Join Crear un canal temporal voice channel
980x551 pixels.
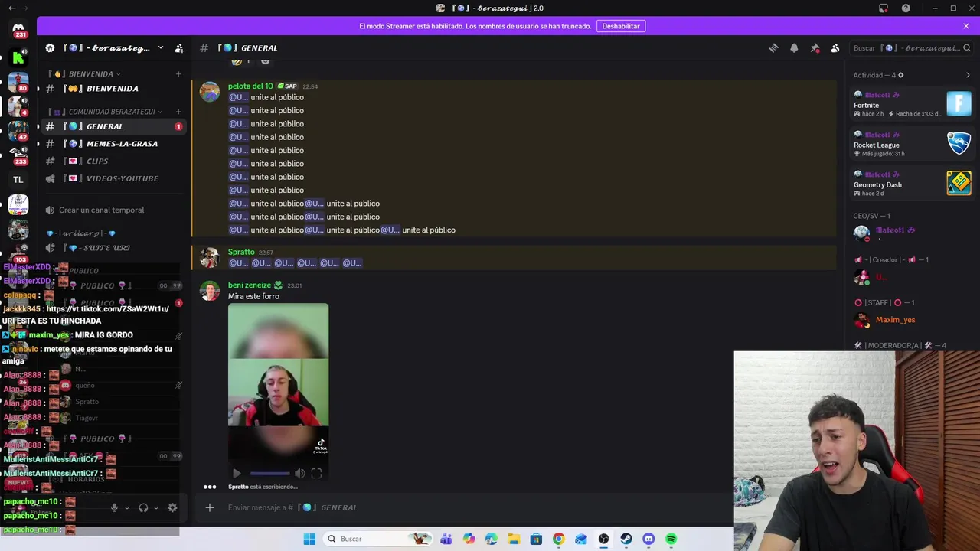[x=113, y=210]
